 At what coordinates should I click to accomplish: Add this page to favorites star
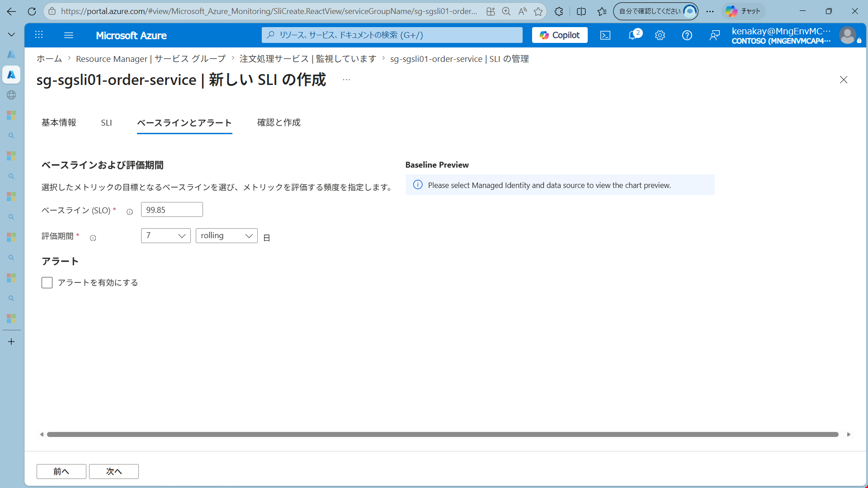(x=538, y=11)
